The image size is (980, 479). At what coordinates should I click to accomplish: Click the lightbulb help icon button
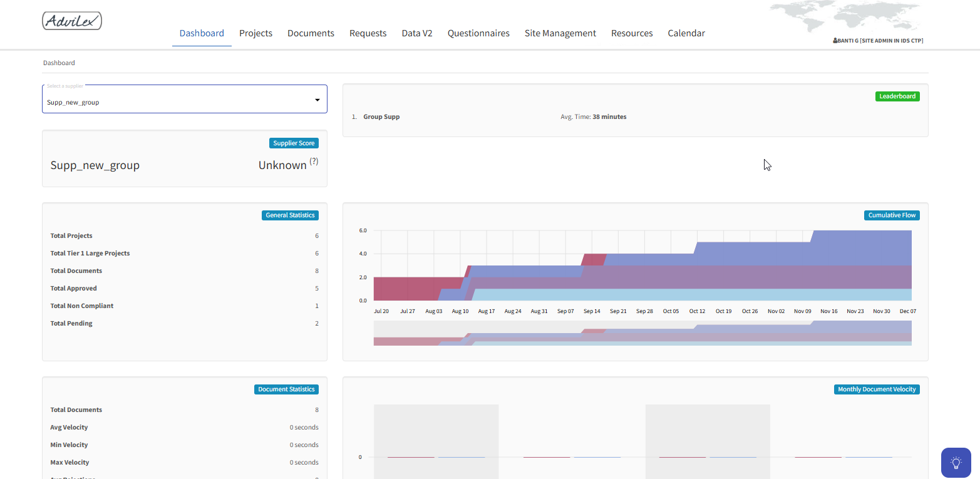[956, 463]
